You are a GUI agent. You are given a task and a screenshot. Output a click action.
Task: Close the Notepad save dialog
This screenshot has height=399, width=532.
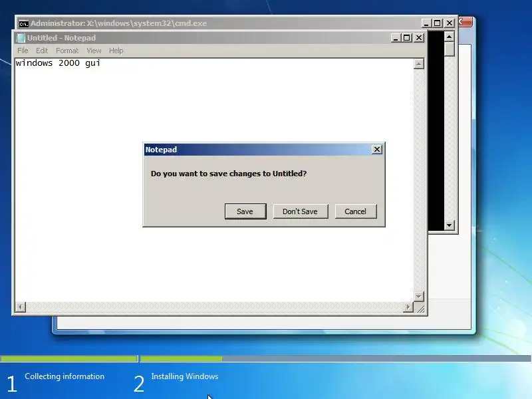[376, 149]
